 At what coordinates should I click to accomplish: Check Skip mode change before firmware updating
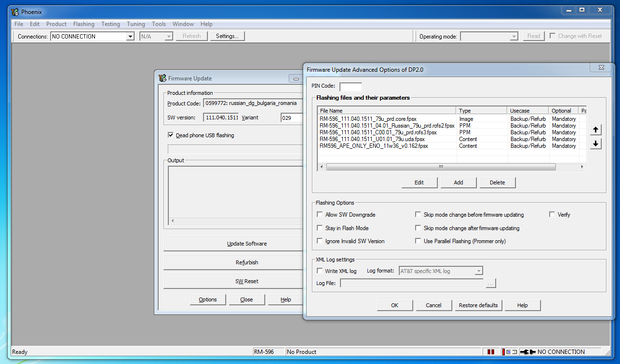pyautogui.click(x=418, y=215)
